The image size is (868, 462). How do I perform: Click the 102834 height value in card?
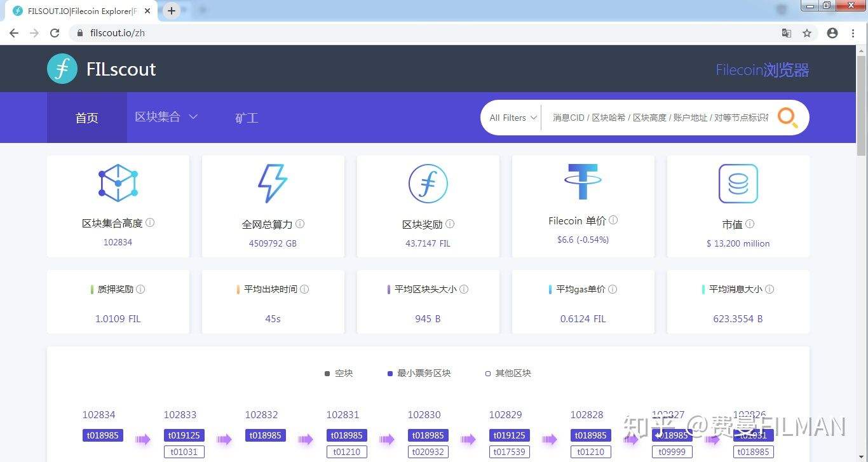point(118,242)
